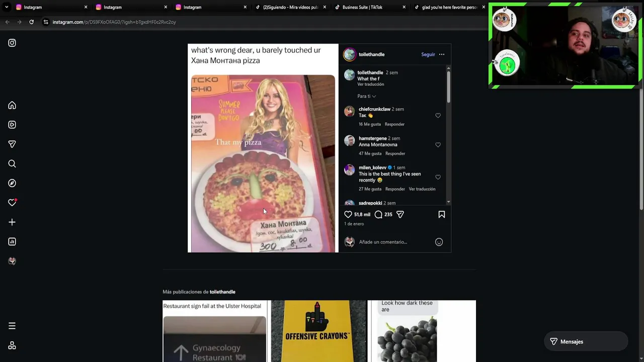
Task: Open Meta apps icon at sidebar bottom
Action: coord(12,345)
